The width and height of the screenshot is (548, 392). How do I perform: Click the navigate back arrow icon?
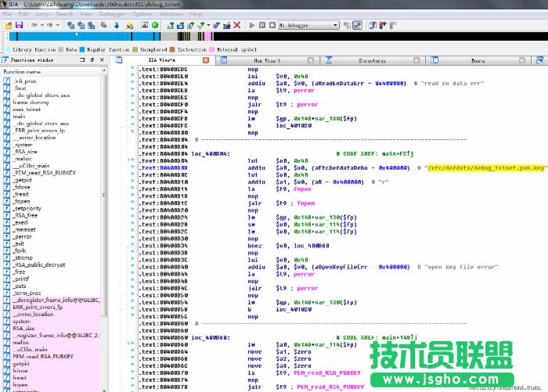point(34,25)
